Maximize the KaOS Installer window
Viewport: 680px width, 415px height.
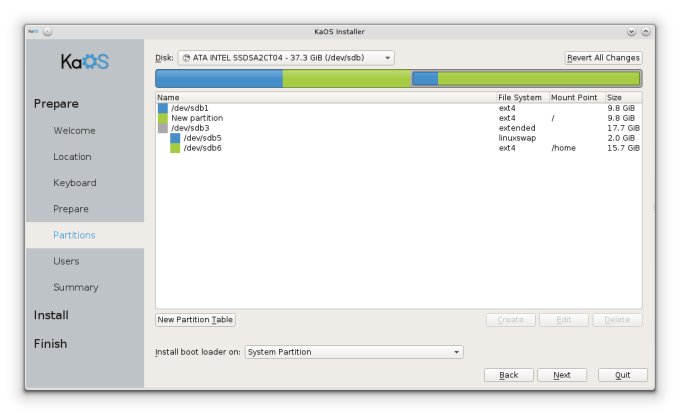[646, 32]
